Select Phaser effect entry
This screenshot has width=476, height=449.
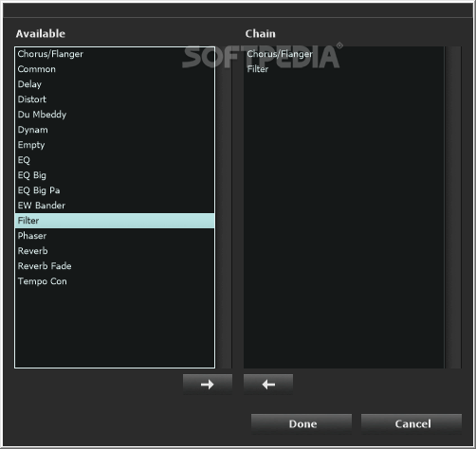pyautogui.click(x=115, y=236)
